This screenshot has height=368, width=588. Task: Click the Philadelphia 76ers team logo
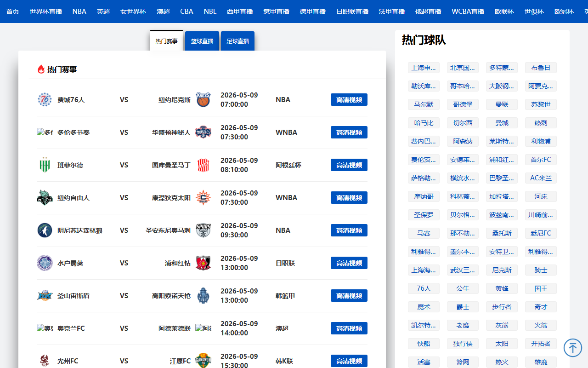click(x=45, y=100)
